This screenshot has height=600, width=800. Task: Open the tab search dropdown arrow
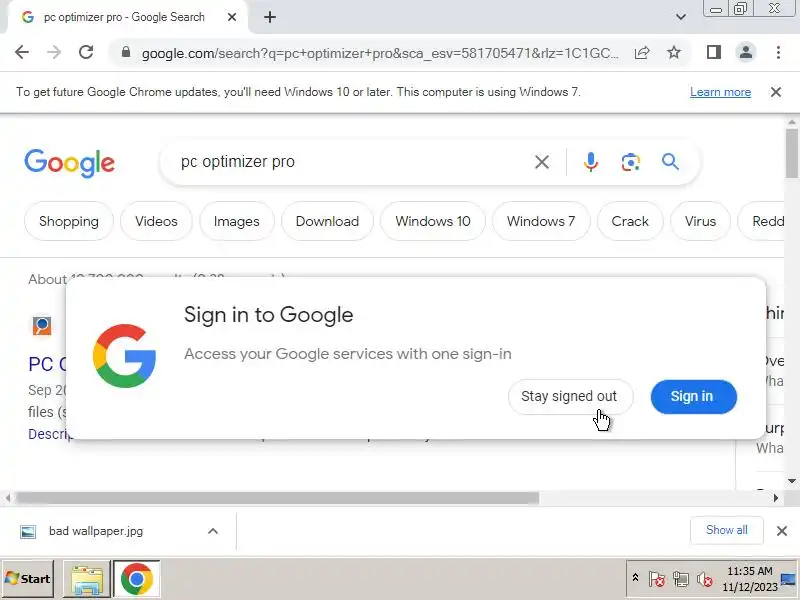(x=681, y=17)
